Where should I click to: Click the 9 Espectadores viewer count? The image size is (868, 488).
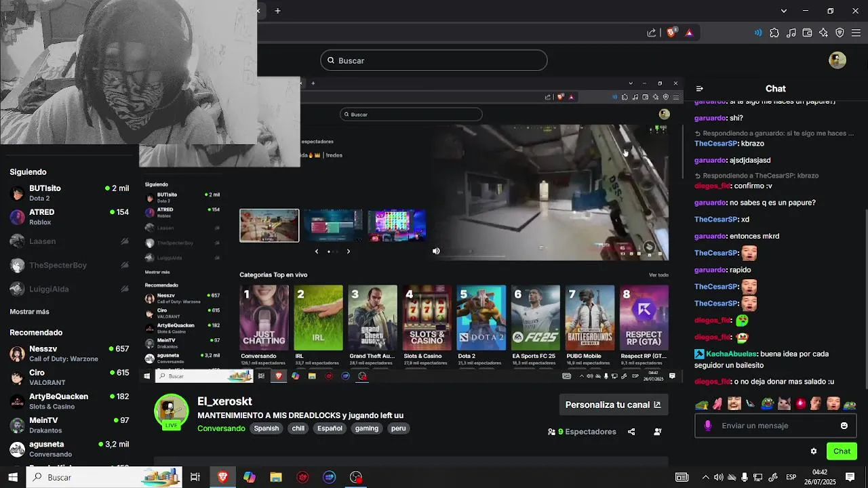[x=582, y=432]
